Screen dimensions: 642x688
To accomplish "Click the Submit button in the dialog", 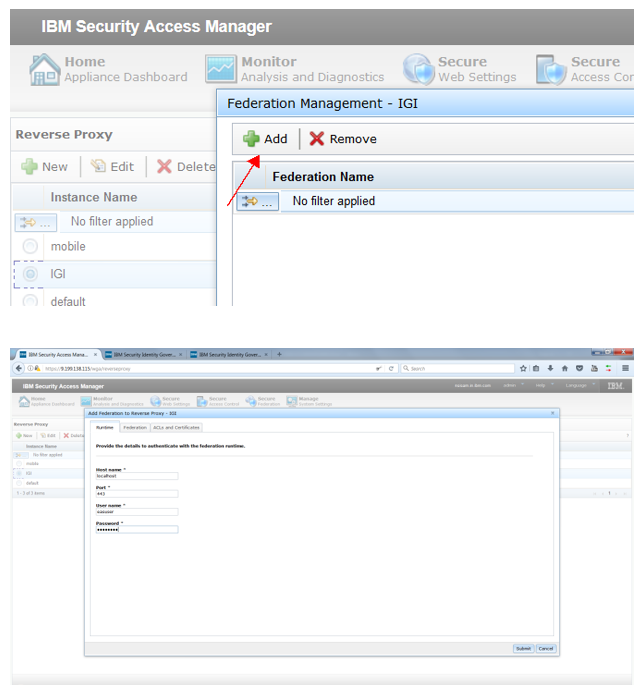I will pos(524,649).
